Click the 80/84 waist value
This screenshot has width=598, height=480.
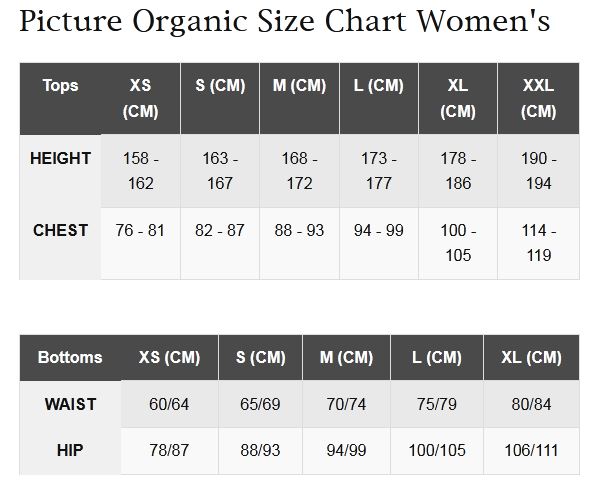(531, 404)
